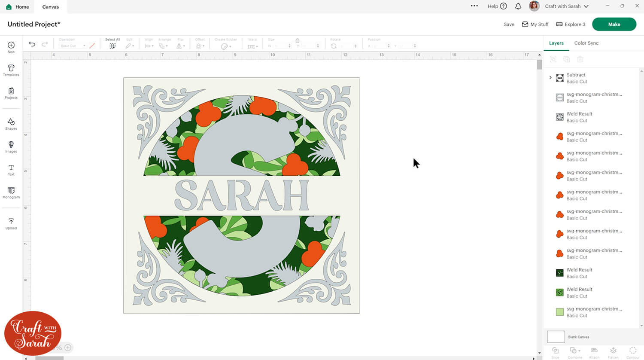The height and width of the screenshot is (360, 644).
Task: Open the Templates panel
Action: pyautogui.click(x=11, y=70)
